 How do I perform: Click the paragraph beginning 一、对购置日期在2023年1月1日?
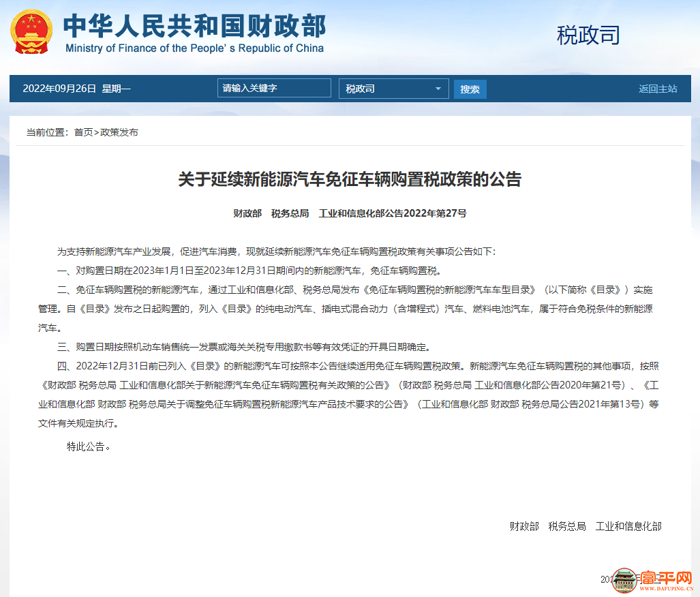pyautogui.click(x=249, y=271)
